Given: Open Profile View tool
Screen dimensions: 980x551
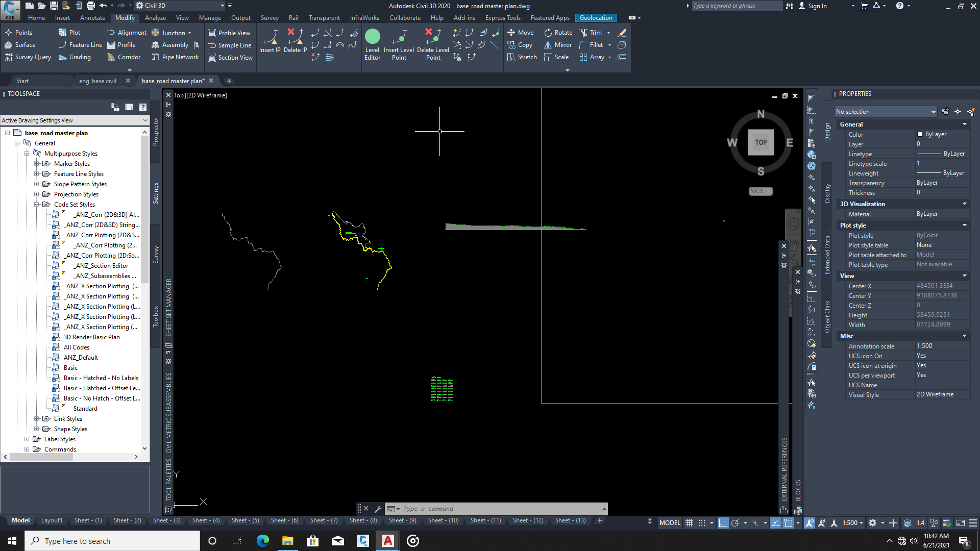Looking at the screenshot, I should 229,33.
